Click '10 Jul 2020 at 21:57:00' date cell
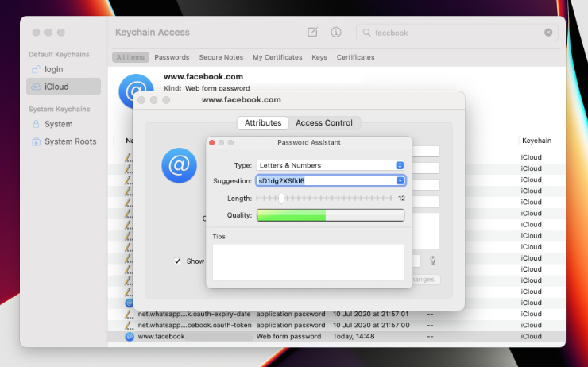Screen dimensions: 588x367 (x=371, y=326)
